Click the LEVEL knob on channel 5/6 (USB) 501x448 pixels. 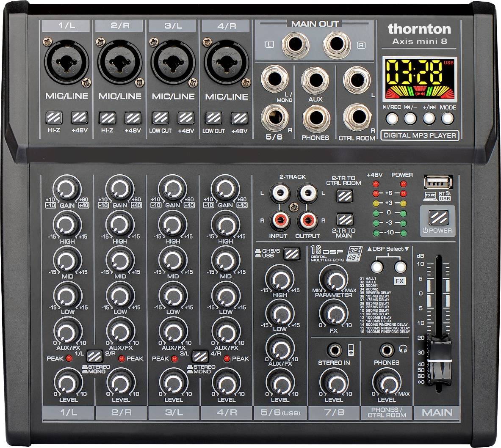pyautogui.click(x=280, y=382)
